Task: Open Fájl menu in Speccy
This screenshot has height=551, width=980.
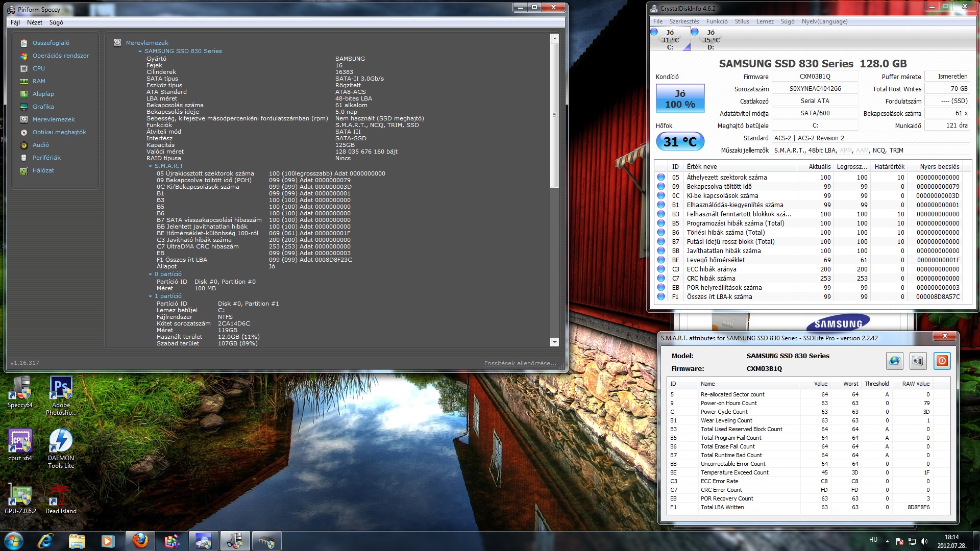Action: tap(15, 22)
